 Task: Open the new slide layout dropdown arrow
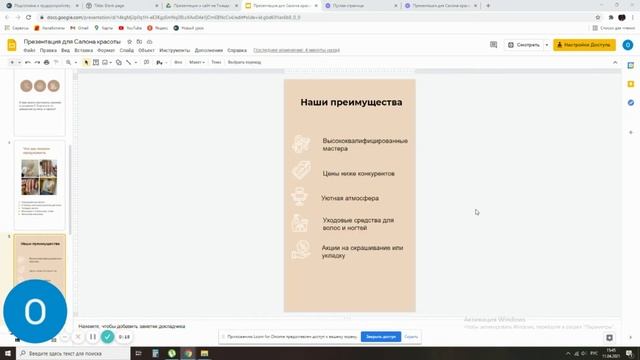(19, 62)
